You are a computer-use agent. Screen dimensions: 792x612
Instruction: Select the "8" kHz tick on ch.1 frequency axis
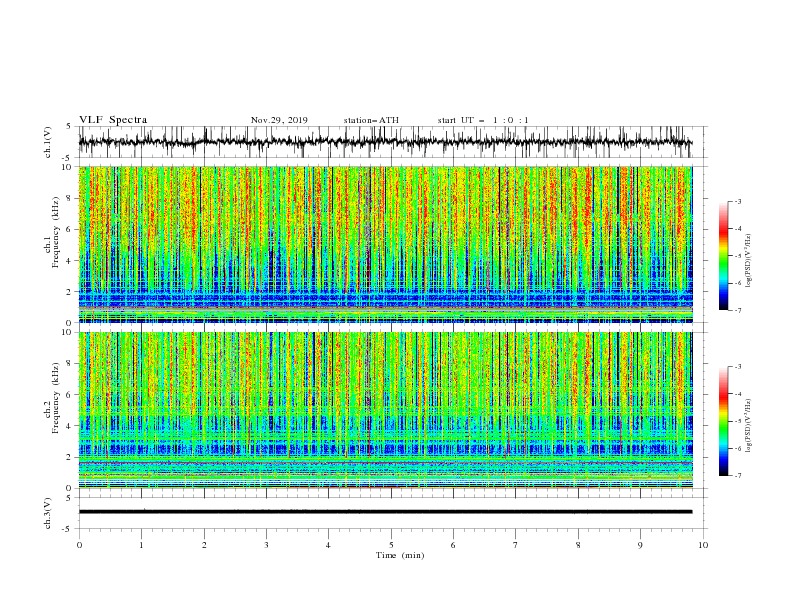coord(71,198)
